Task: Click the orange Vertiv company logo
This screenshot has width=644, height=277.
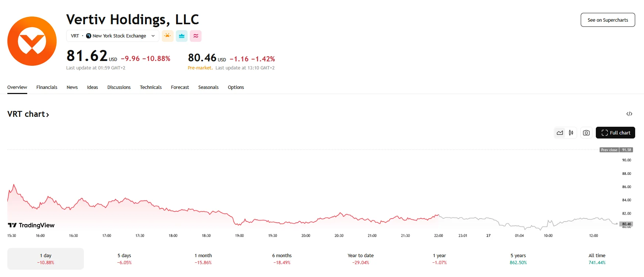Action: point(32,41)
